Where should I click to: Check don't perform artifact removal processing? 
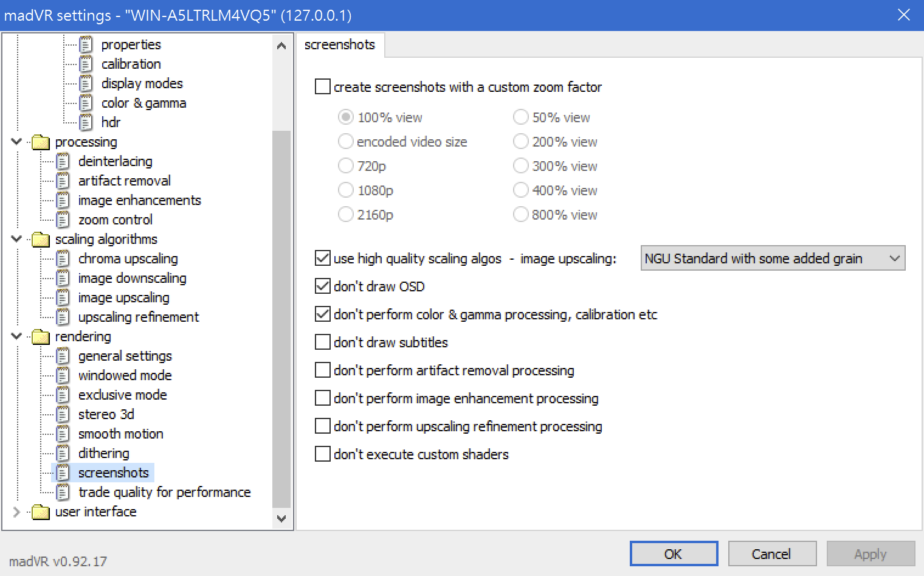[323, 370]
